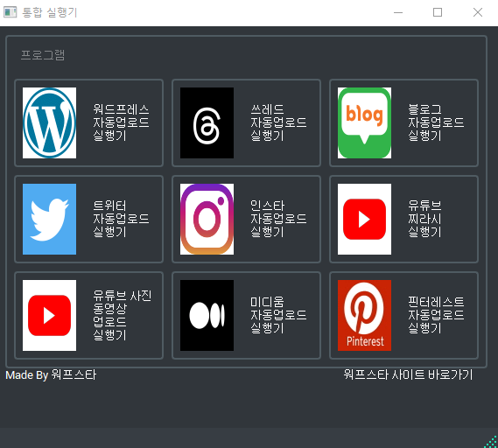
Task: Click the WordPress logo icon
Action: [x=49, y=122]
